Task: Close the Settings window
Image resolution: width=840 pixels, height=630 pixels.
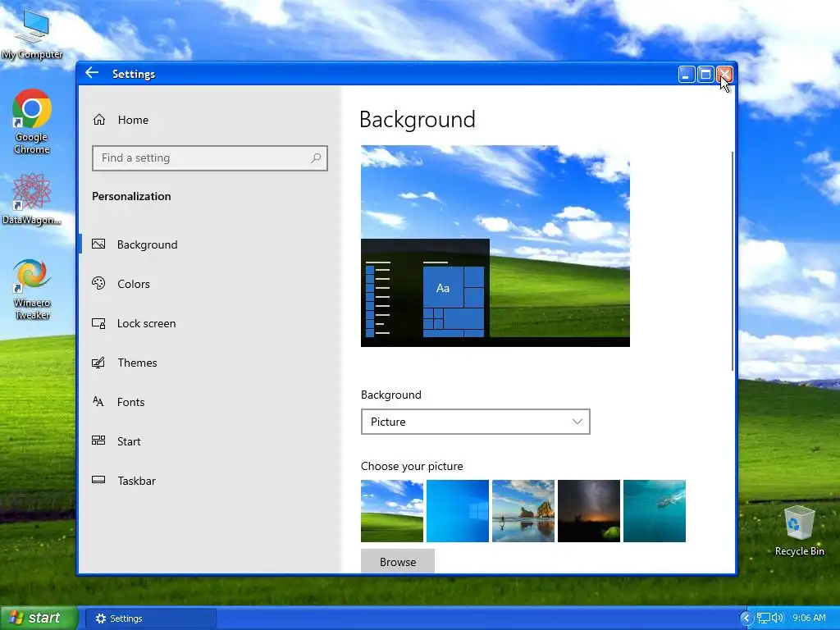Action: coord(725,75)
